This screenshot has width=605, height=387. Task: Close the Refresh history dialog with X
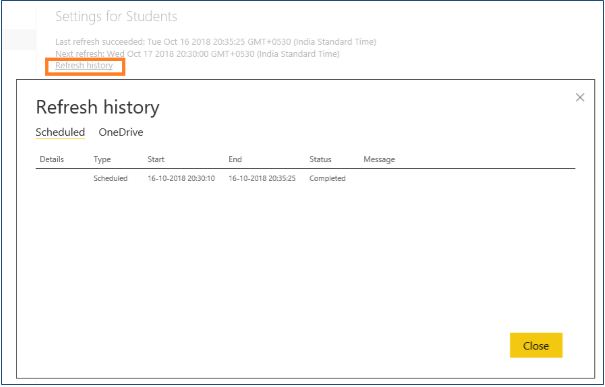click(580, 98)
